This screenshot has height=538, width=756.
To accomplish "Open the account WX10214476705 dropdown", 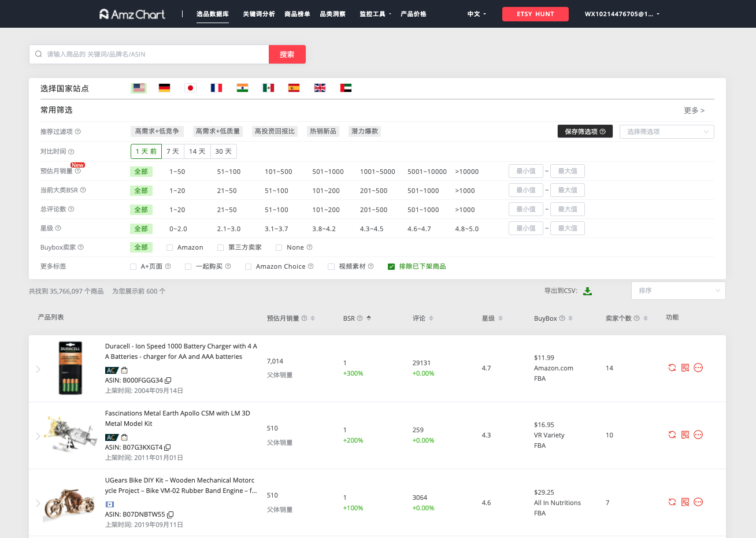I will pyautogui.click(x=622, y=14).
